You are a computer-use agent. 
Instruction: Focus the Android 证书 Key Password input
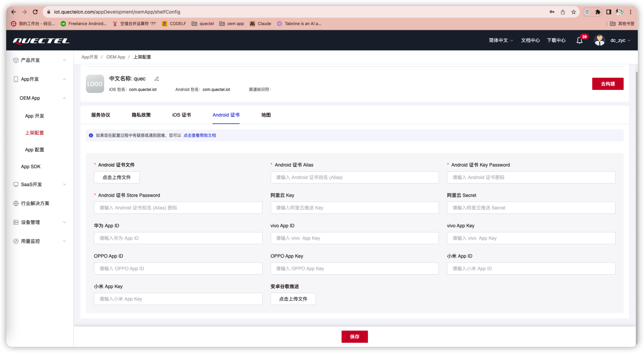(x=531, y=177)
